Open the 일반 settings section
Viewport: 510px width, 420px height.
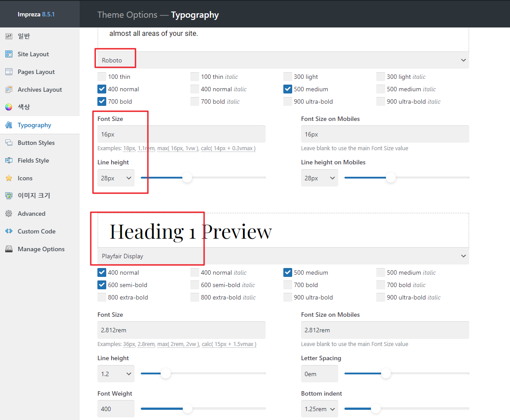(40, 36)
